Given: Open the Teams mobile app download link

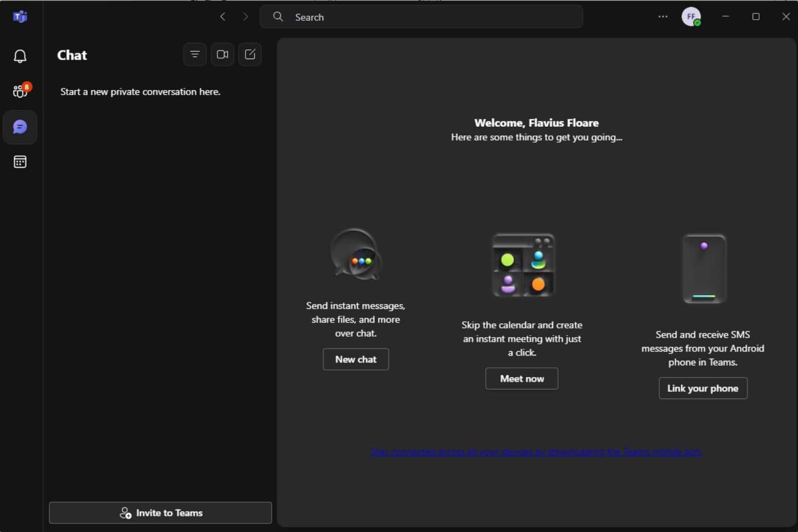Looking at the screenshot, I should click(536, 452).
